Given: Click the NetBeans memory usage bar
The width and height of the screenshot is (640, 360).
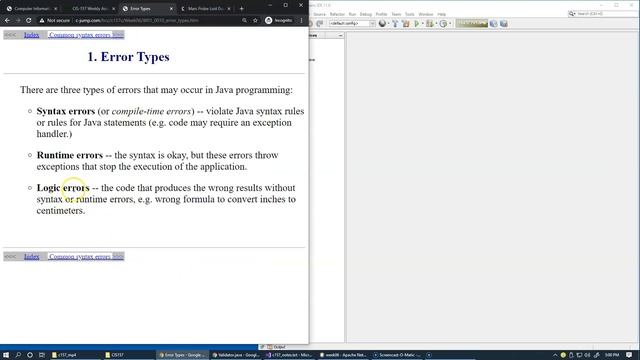Looking at the screenshot, I should pyautogui.click(x=471, y=24).
